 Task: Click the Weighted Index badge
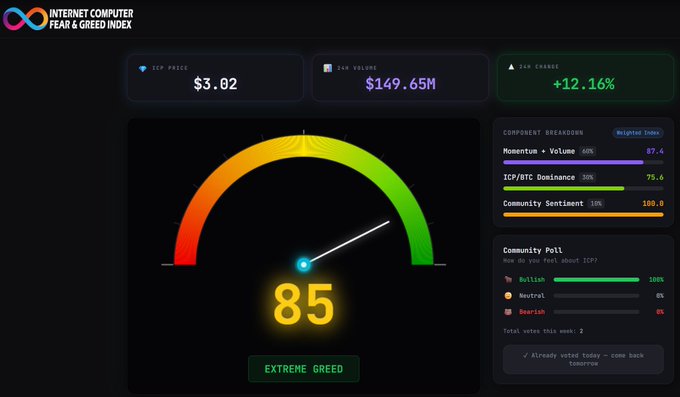(x=638, y=133)
